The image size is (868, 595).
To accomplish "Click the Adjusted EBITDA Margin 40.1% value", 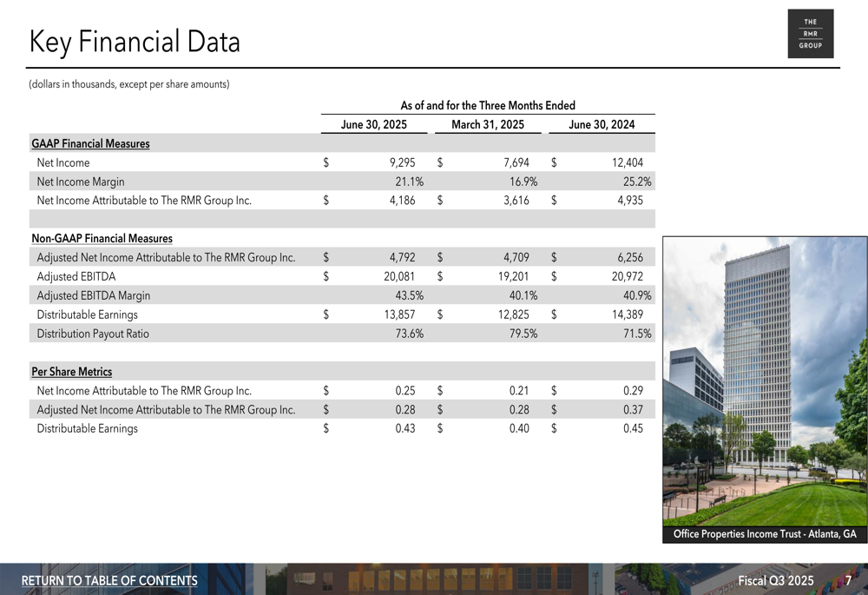I will 523,296.
